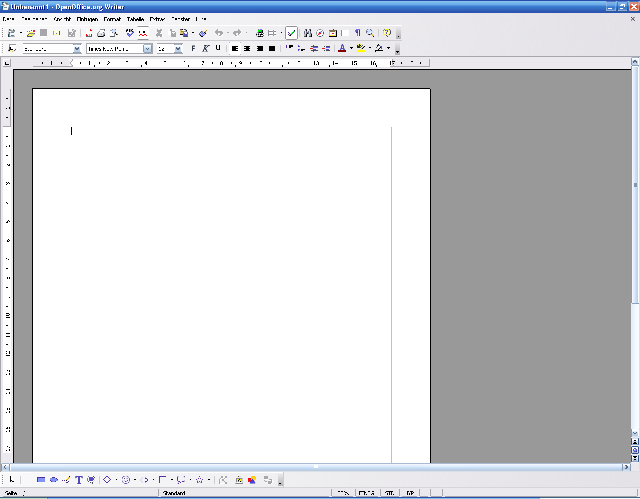Decrease the paragraph indent
This screenshot has height=499, width=640.
point(313,49)
